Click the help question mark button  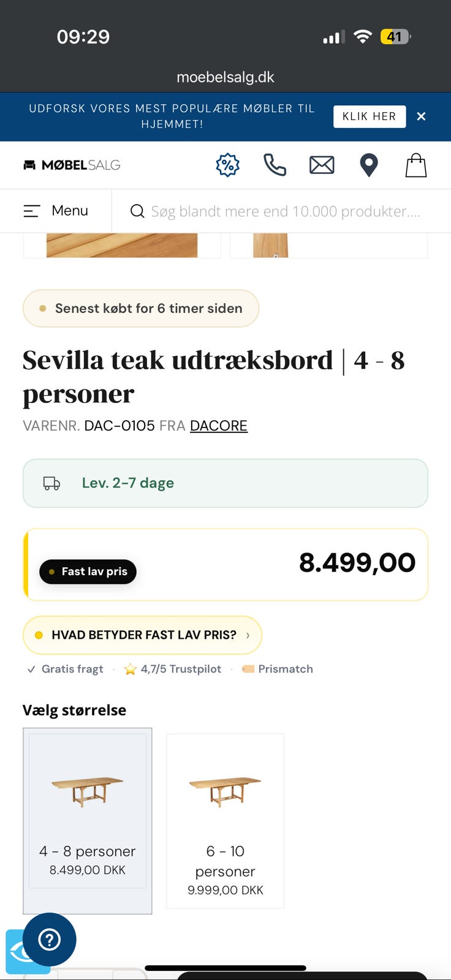pyautogui.click(x=50, y=940)
